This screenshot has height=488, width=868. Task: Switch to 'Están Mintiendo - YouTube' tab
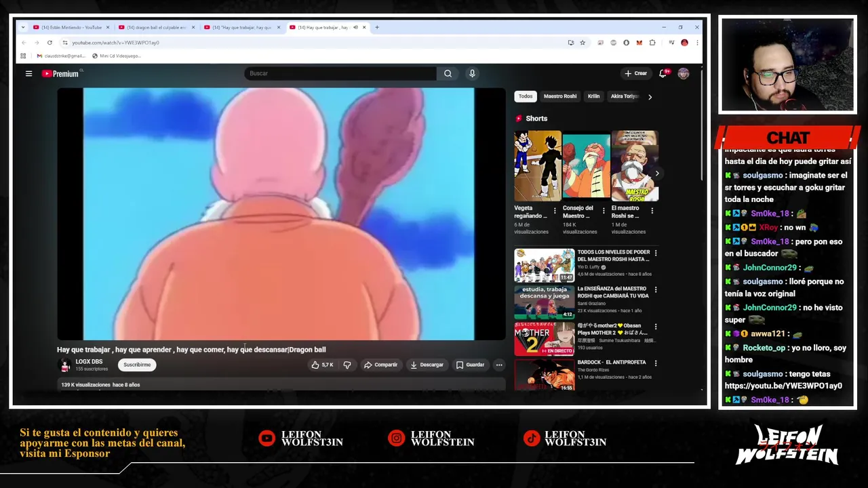click(71, 28)
